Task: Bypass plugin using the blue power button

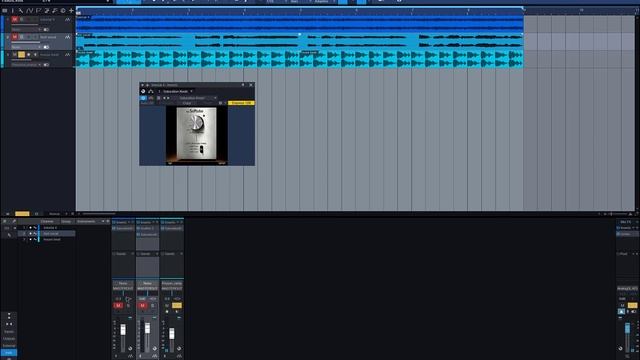Action: coord(143,98)
